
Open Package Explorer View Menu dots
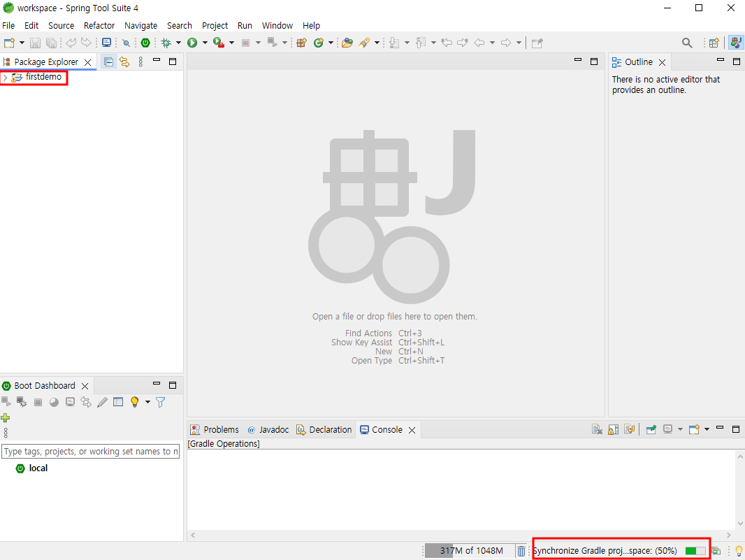pyautogui.click(x=140, y=62)
